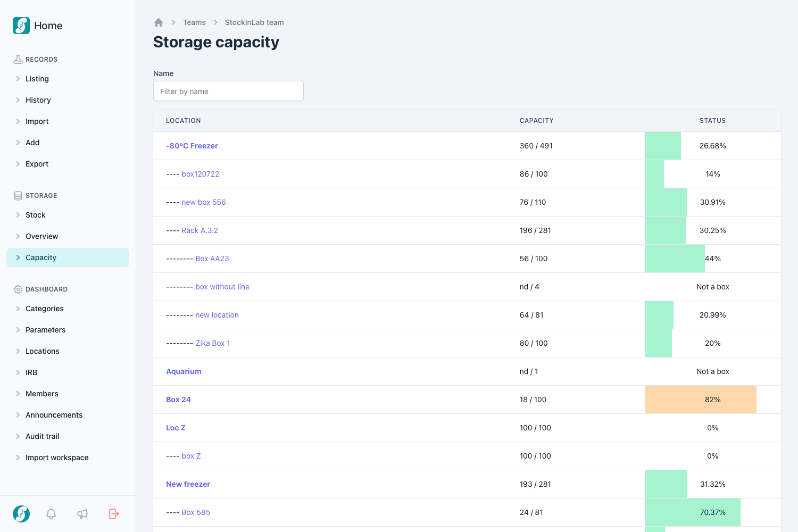Click the StockInLab team breadcrumb
This screenshot has width=798, height=532.
pos(254,22)
